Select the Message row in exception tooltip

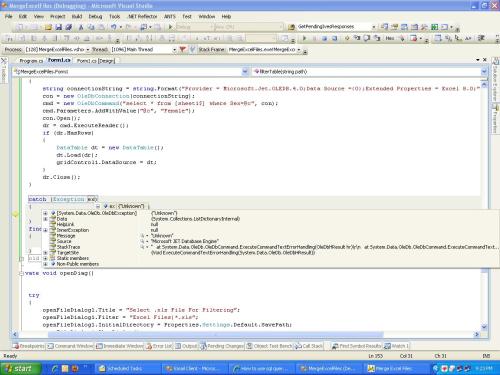click(66, 236)
